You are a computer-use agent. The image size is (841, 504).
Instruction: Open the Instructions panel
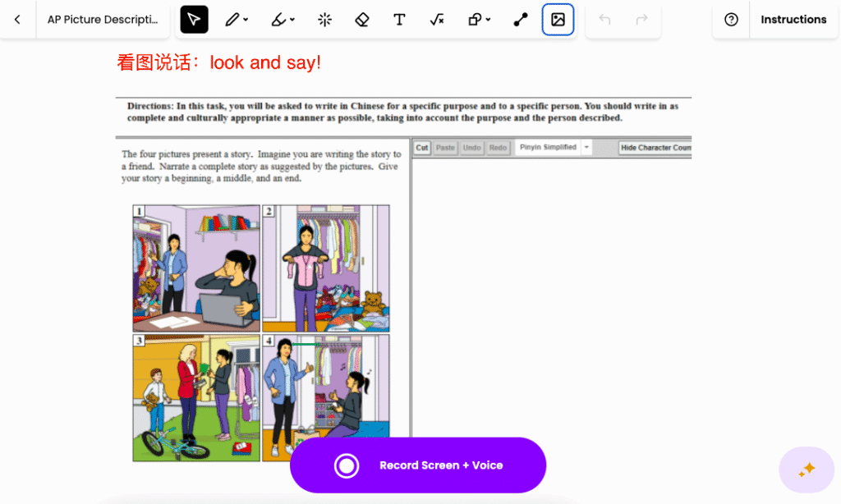click(793, 20)
